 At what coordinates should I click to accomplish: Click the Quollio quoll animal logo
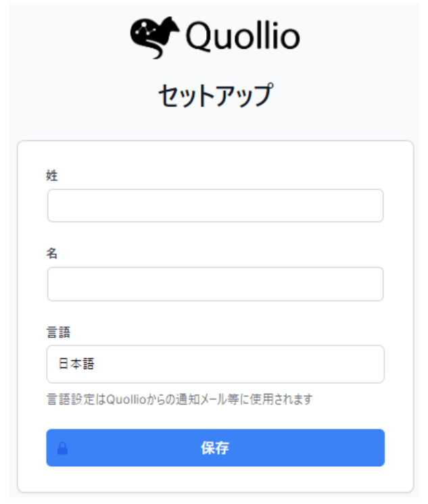click(155, 38)
